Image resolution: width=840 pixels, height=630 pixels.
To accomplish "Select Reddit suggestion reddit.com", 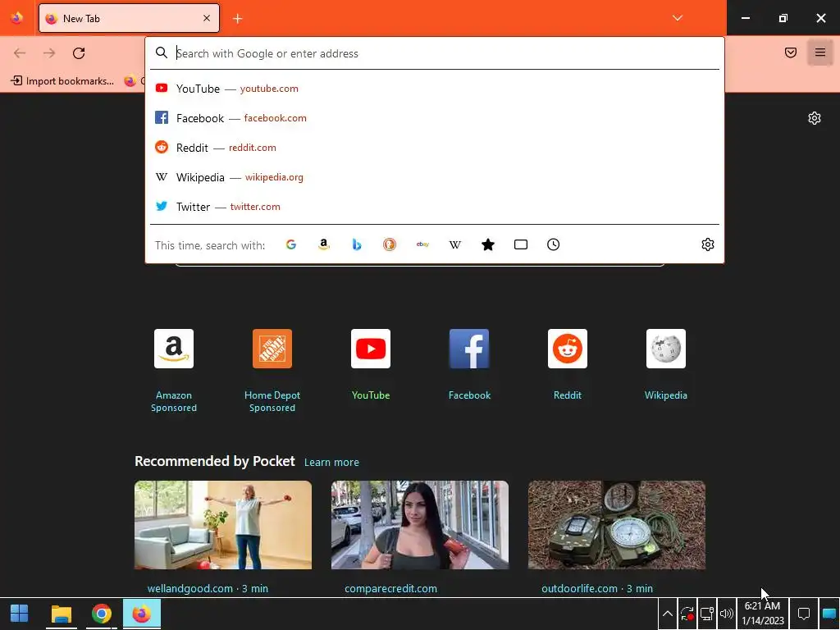I will click(x=435, y=148).
